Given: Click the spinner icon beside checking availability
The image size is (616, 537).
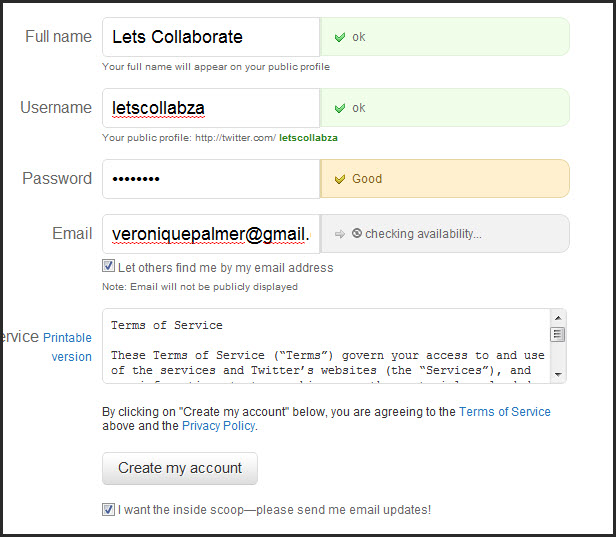Looking at the screenshot, I should coord(357,234).
